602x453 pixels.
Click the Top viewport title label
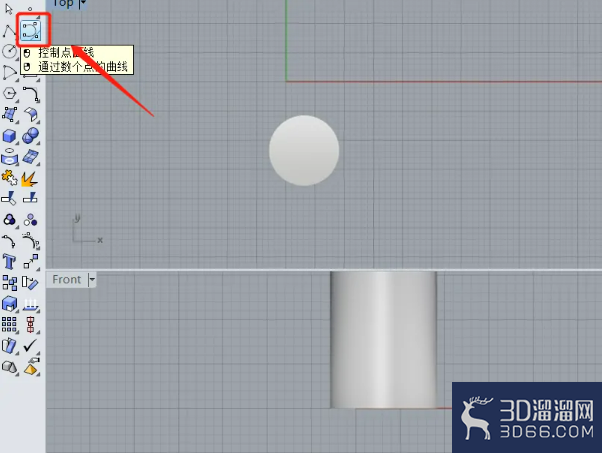coord(63,3)
